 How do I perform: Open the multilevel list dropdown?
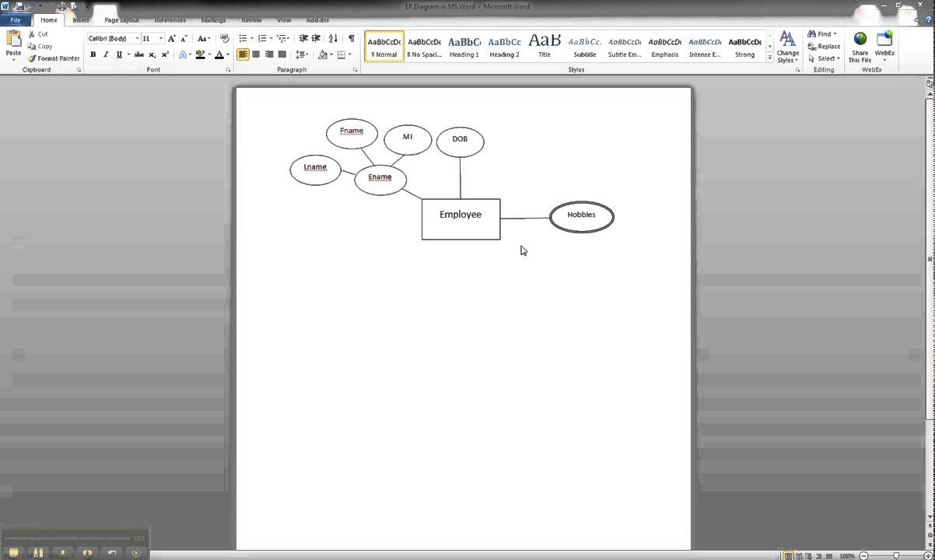pyautogui.click(x=282, y=38)
